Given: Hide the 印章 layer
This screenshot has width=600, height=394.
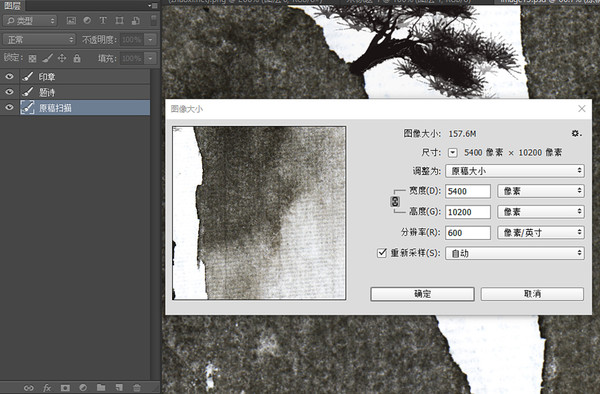Looking at the screenshot, I should (9, 77).
